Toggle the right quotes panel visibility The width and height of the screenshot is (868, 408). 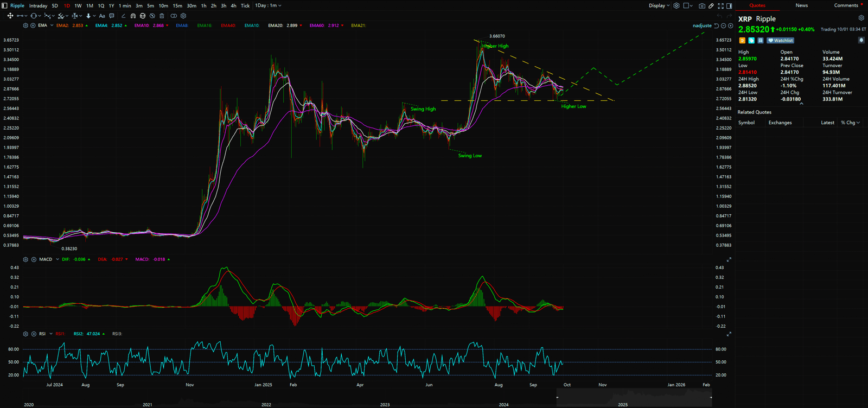[730, 5]
